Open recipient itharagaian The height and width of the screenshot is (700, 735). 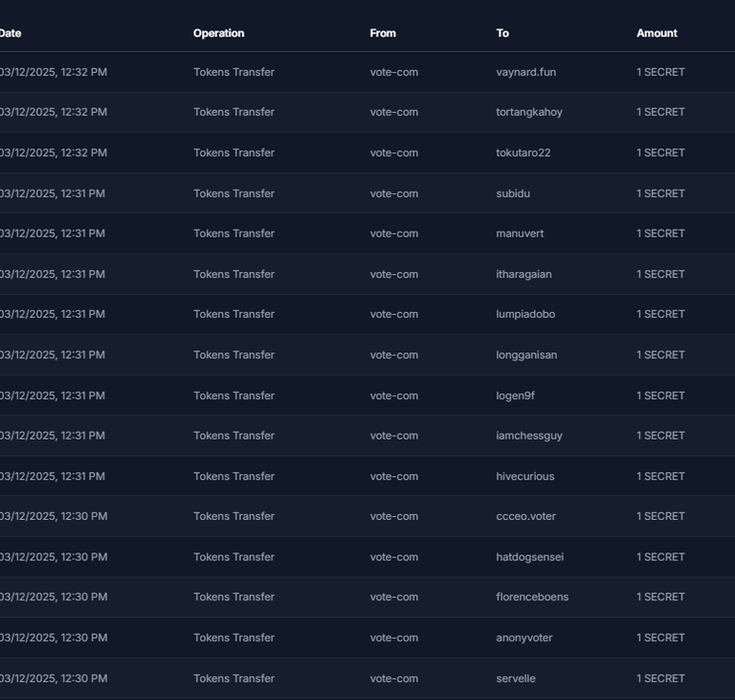(523, 275)
